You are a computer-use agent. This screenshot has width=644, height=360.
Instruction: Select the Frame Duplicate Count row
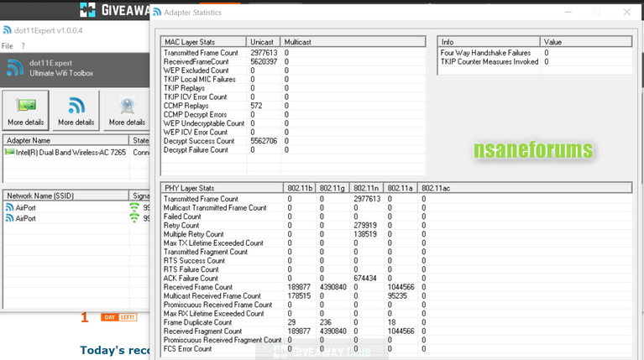click(396, 322)
